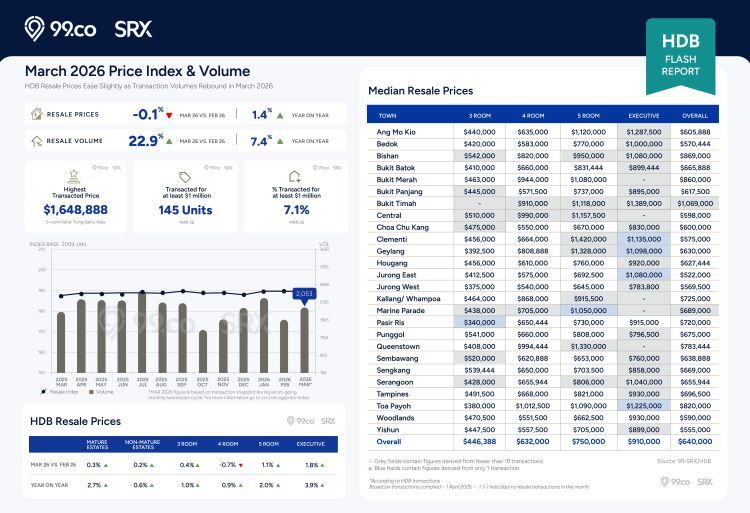Select the MATURE ESTATES column header
This screenshot has height=513, width=750.
click(97, 442)
